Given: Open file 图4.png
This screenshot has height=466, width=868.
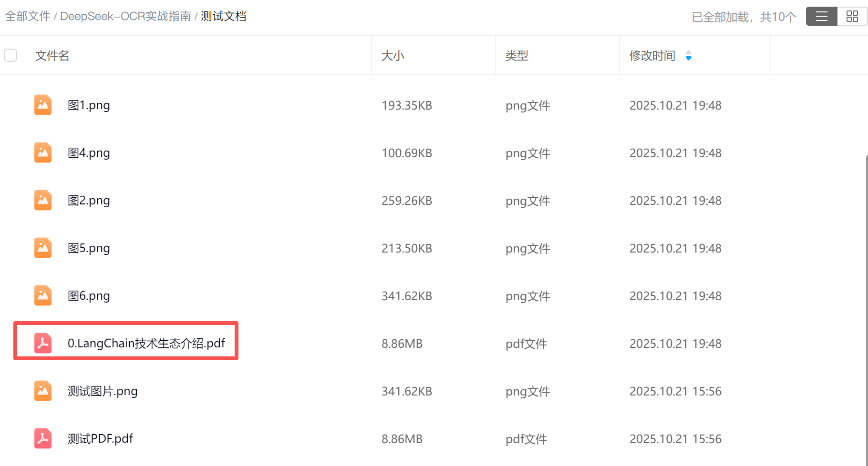Looking at the screenshot, I should pyautogui.click(x=89, y=153).
